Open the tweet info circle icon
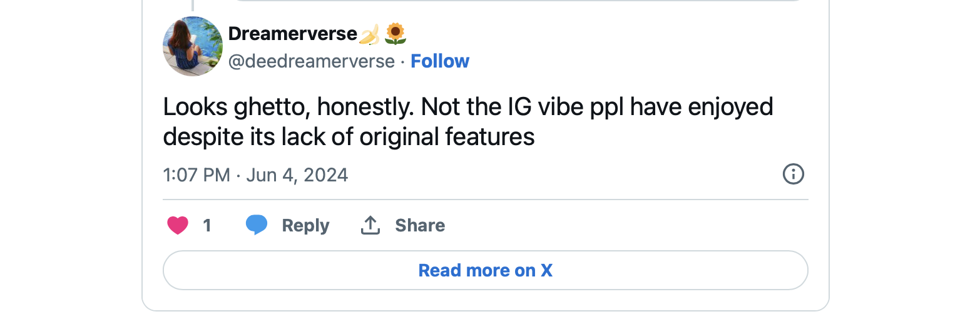The width and height of the screenshot is (980, 324). pyautogui.click(x=793, y=174)
